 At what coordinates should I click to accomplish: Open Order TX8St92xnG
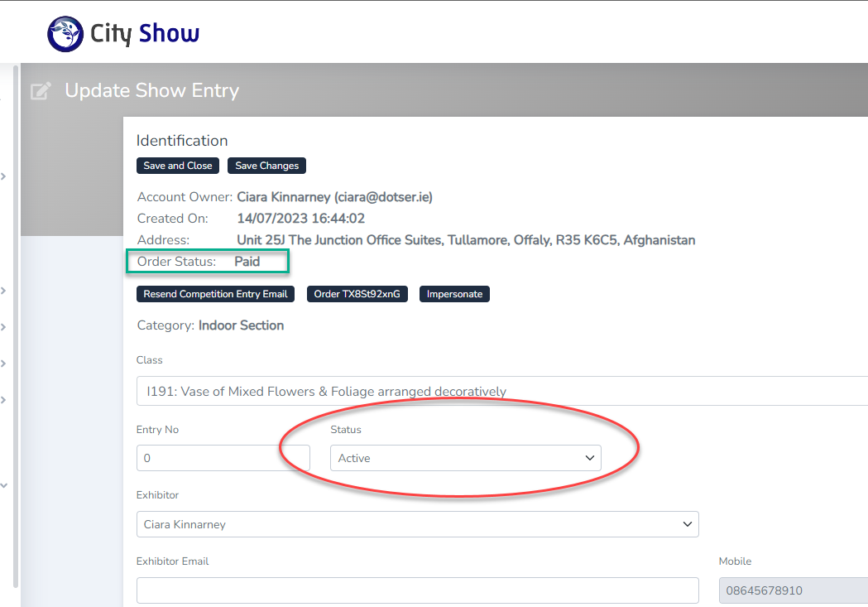pos(357,294)
